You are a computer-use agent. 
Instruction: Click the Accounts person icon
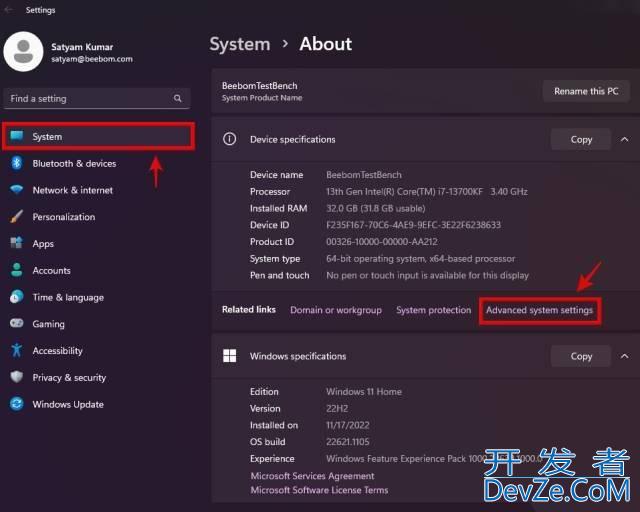click(17, 270)
